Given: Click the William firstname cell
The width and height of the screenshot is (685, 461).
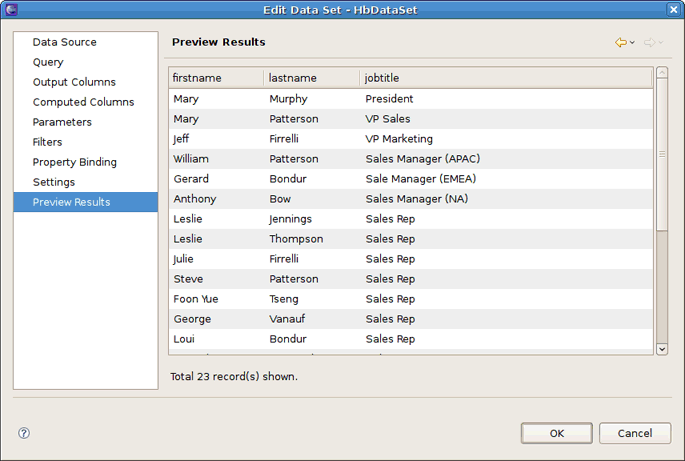Looking at the screenshot, I should click(191, 159).
